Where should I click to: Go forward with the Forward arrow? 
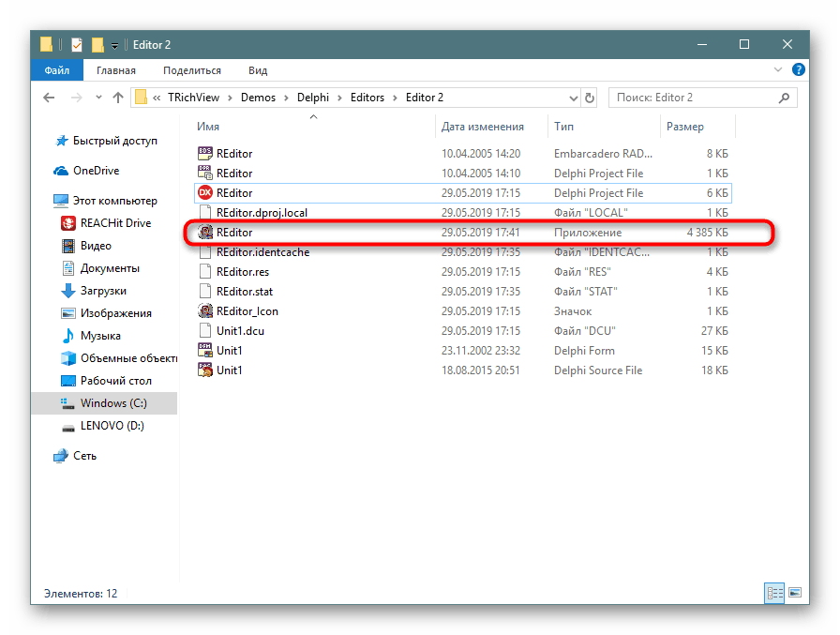77,98
